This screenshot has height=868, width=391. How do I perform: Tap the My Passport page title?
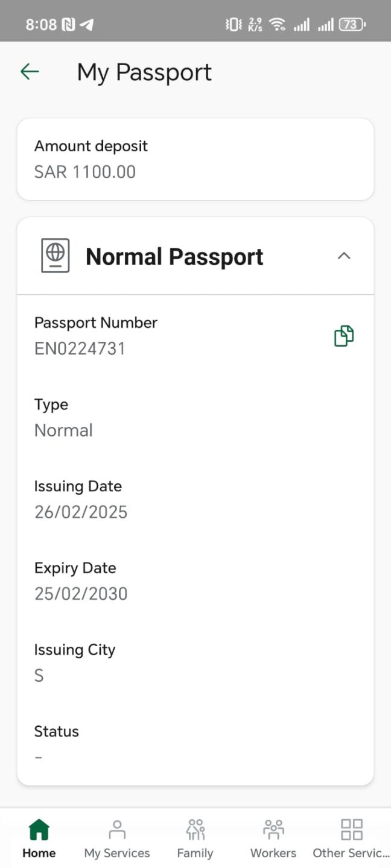coord(144,72)
